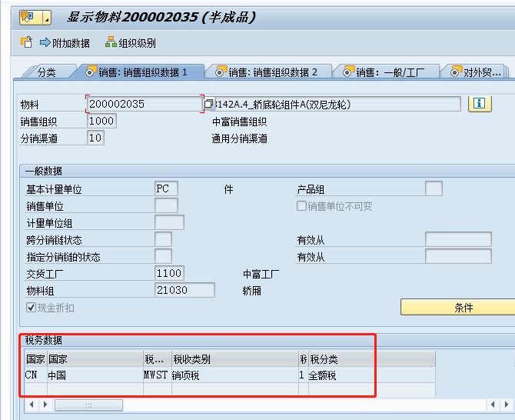515x420 pixels.
Task: Open the 销售: 一般/工厂 tab
Action: (390, 72)
